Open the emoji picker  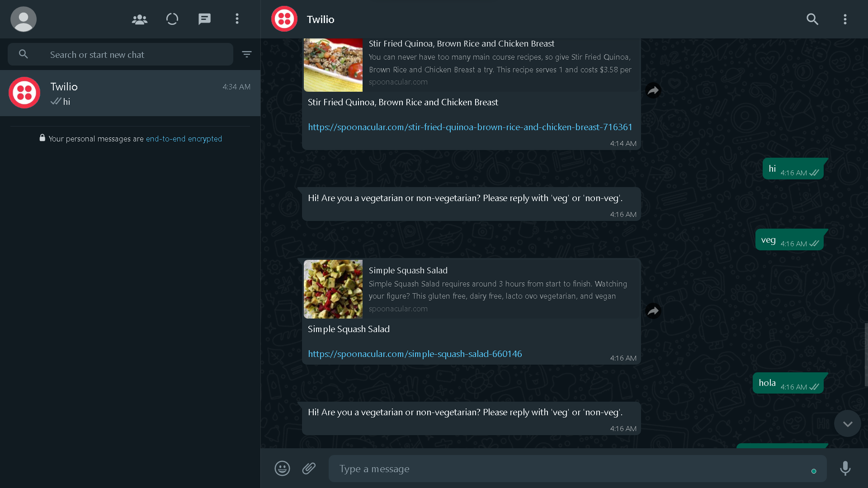[282, 469]
